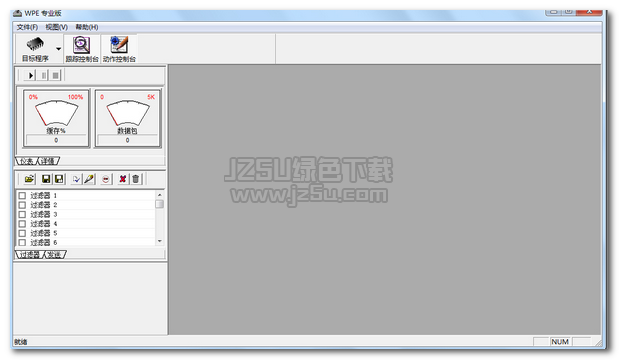Start capture with the play button

click(x=30, y=75)
